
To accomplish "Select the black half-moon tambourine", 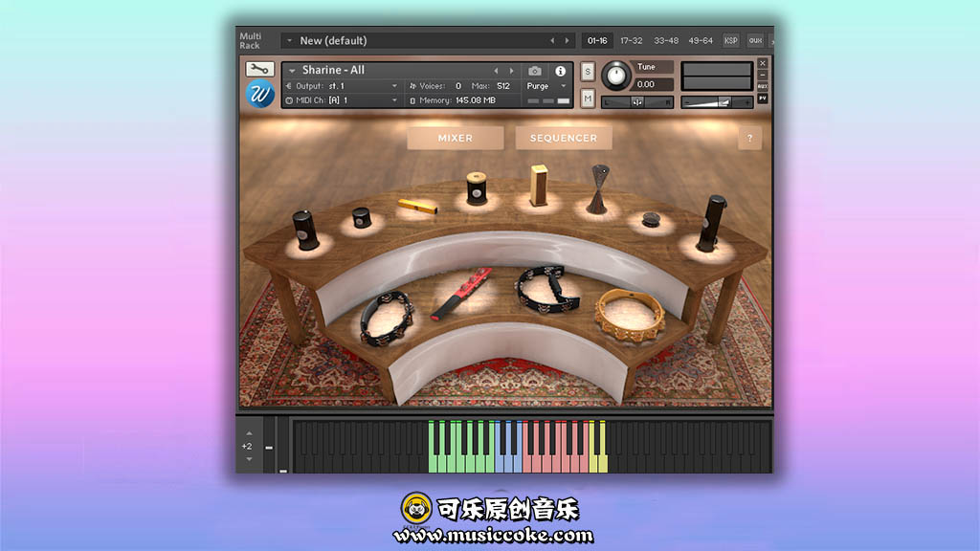I will (547, 288).
